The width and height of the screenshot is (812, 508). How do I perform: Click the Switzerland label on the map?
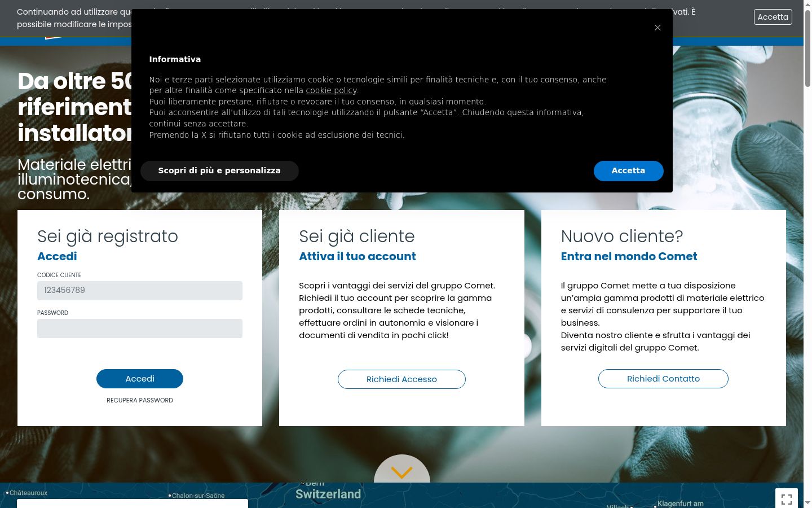click(x=328, y=494)
